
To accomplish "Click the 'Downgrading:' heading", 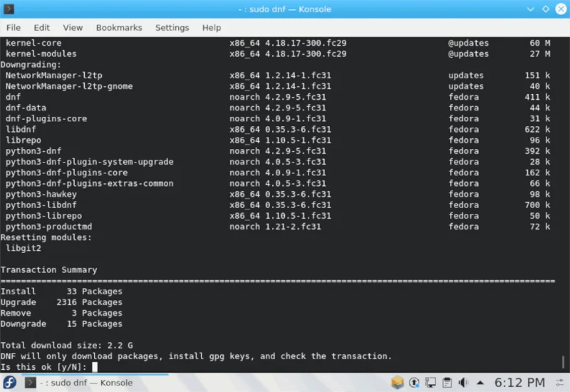I will tap(31, 65).
